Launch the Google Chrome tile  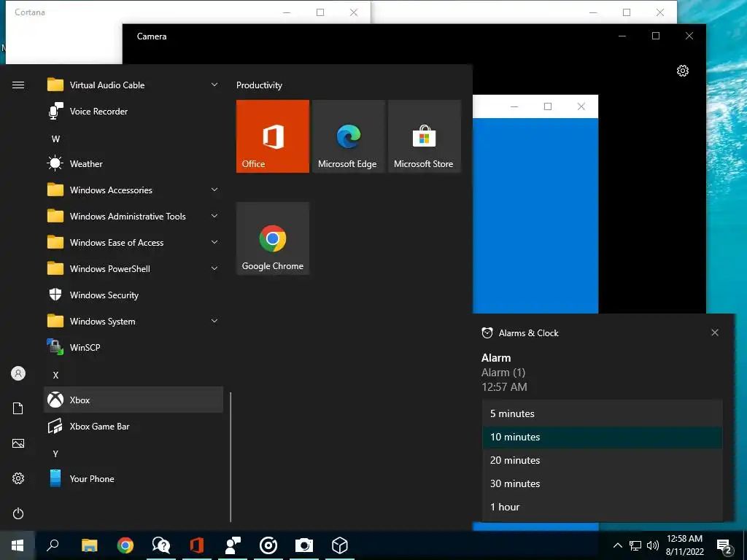point(273,238)
